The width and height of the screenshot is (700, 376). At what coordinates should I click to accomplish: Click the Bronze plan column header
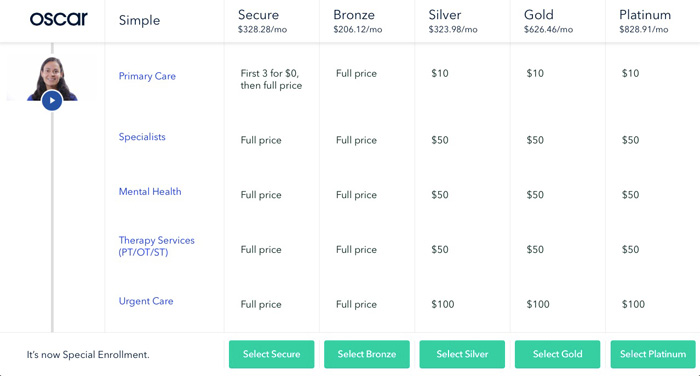(358, 21)
